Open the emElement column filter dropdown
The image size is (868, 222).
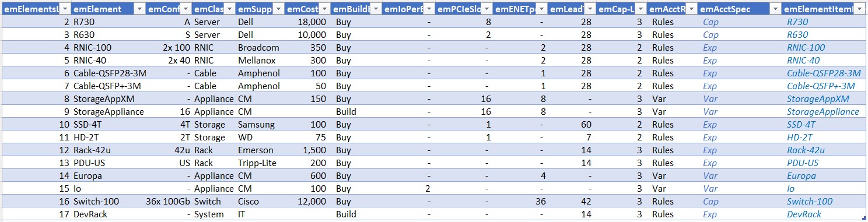click(139, 9)
